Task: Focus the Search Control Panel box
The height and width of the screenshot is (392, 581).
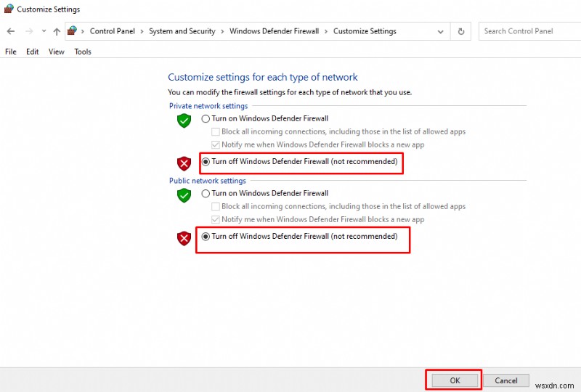Action: pyautogui.click(x=529, y=31)
